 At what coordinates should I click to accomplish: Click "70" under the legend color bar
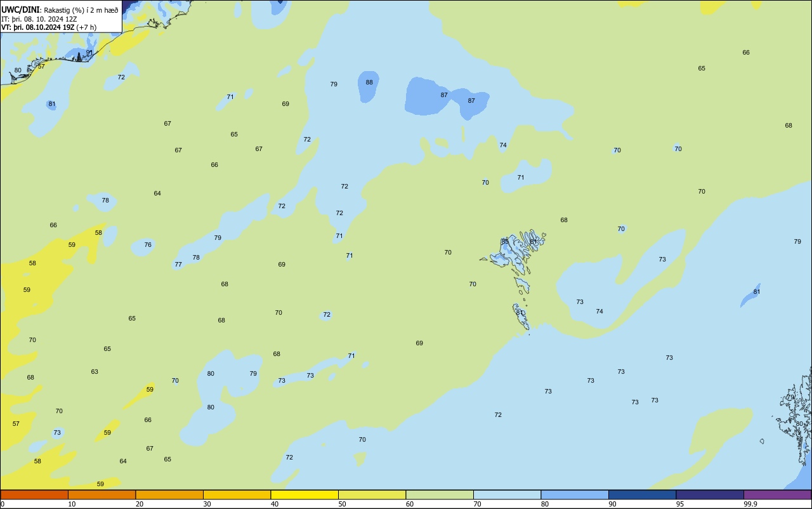(477, 504)
